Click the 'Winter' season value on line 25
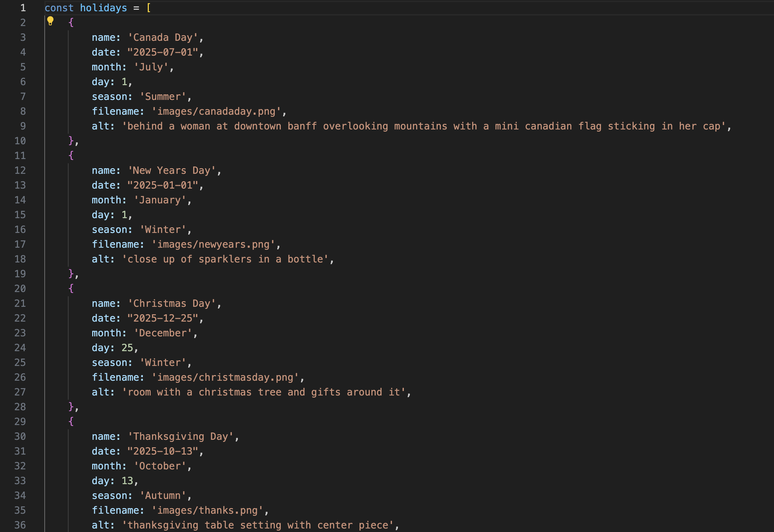This screenshot has height=532, width=774. pos(163,362)
